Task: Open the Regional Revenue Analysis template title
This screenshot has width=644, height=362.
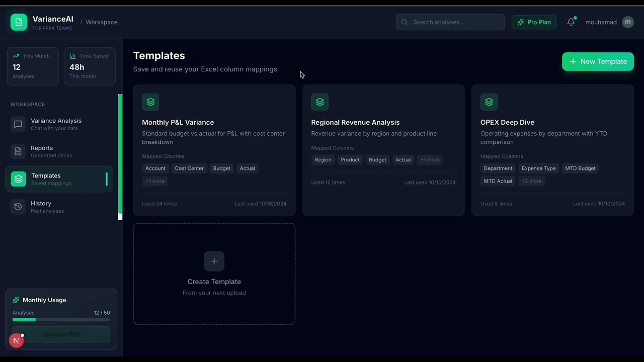Action: click(x=355, y=122)
